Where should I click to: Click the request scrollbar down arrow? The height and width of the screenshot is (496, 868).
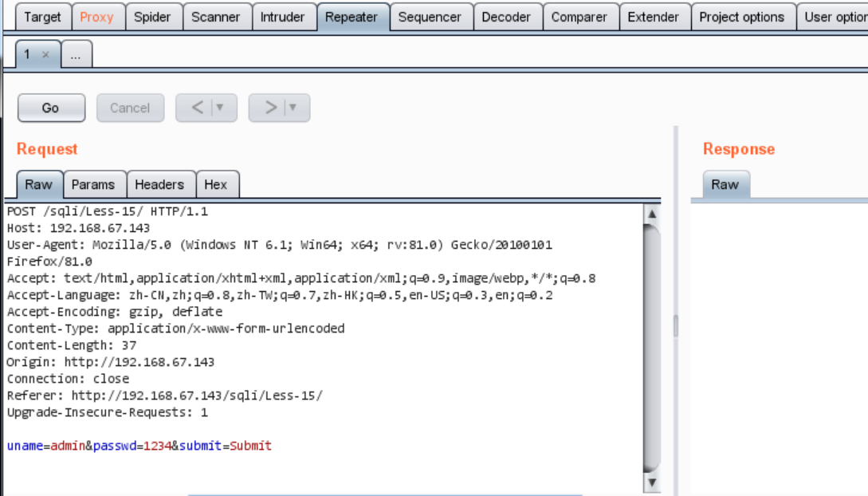652,482
